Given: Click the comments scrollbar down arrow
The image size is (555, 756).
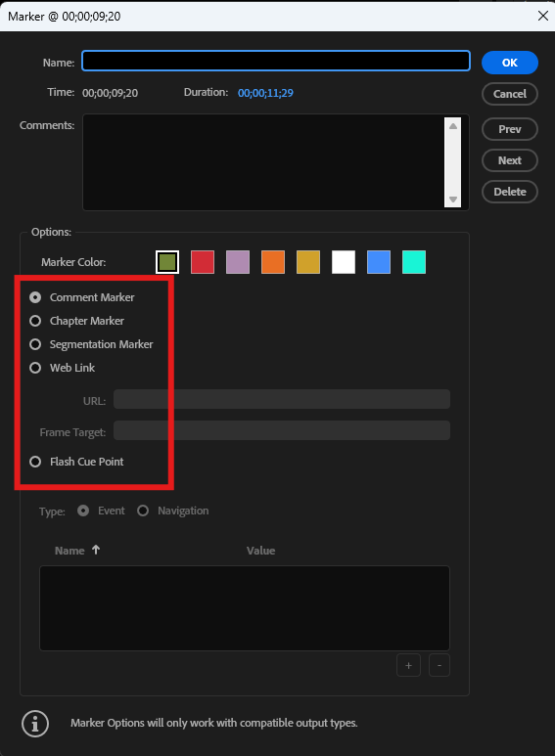Looking at the screenshot, I should [x=452, y=199].
